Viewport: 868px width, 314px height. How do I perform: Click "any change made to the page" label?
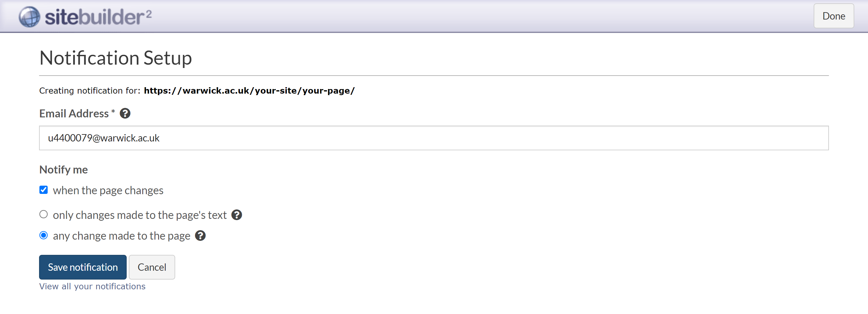[121, 236]
